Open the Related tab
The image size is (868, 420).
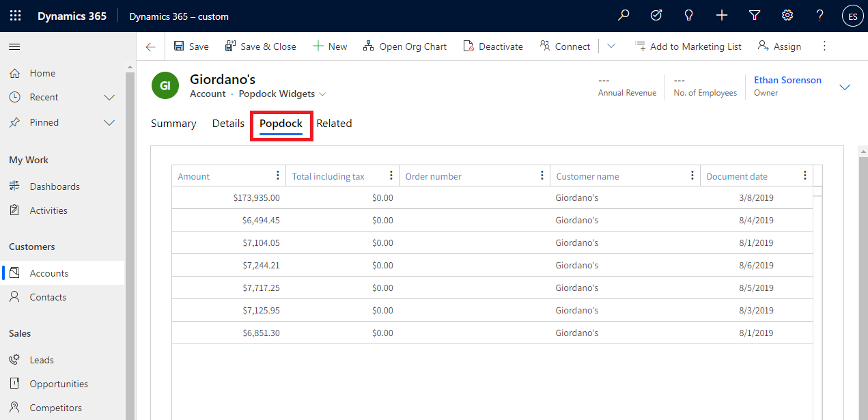334,124
